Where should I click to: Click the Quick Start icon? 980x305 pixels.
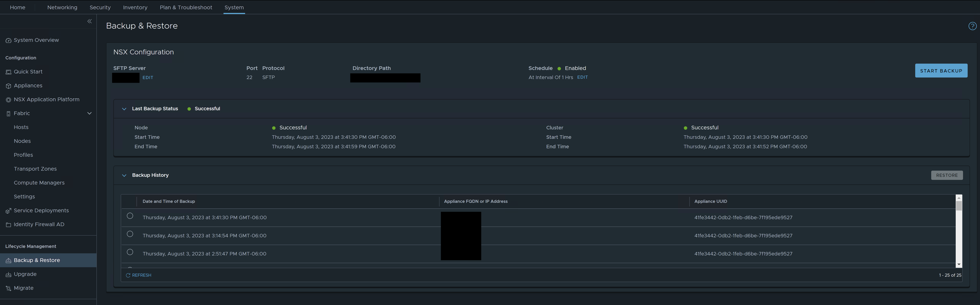pos(8,72)
